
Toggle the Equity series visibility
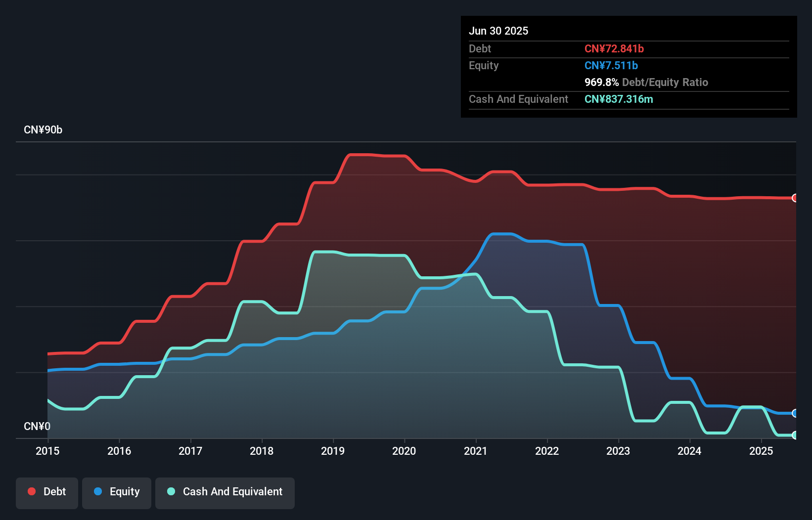[x=116, y=492]
